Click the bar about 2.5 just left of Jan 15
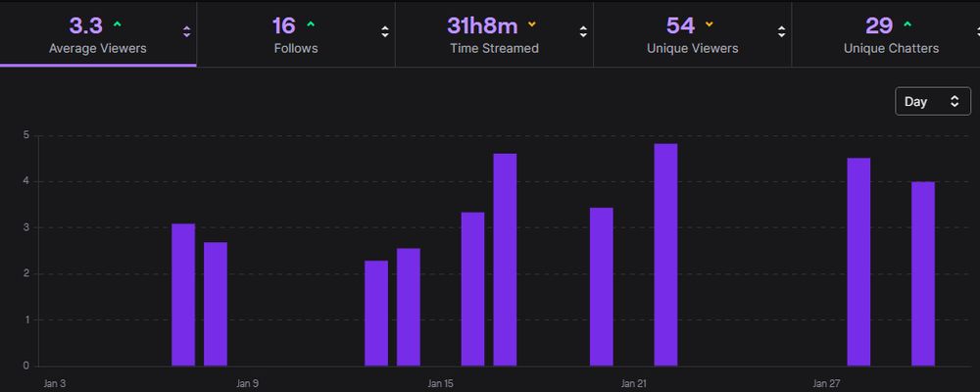The width and height of the screenshot is (980, 392). point(408,307)
